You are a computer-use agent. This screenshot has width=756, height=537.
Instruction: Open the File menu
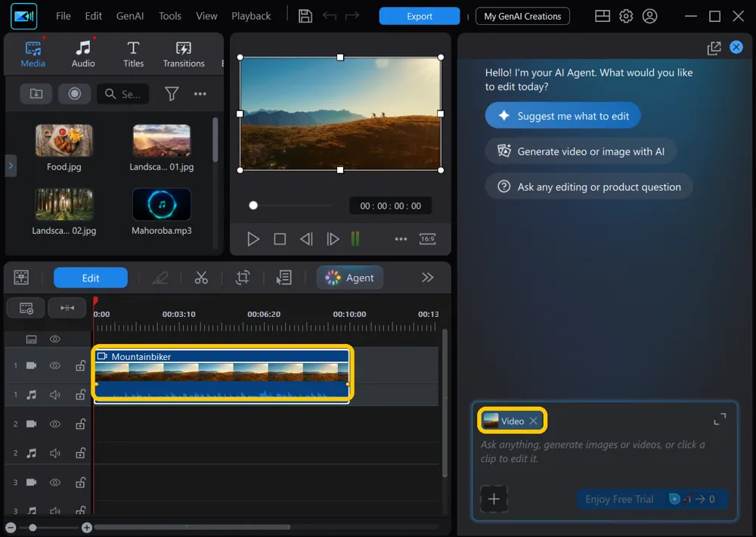[64, 16]
